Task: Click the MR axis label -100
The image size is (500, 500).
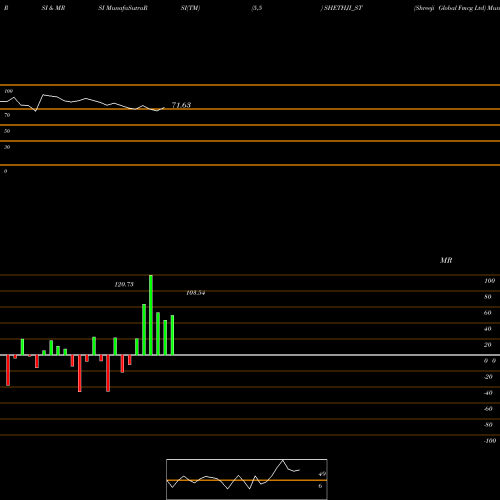Action: [x=490, y=441]
